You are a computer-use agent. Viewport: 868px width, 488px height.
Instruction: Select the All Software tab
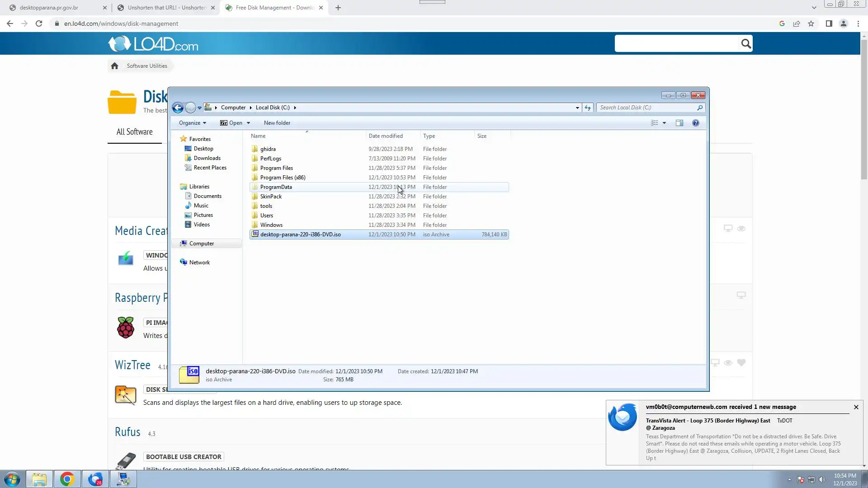click(134, 132)
